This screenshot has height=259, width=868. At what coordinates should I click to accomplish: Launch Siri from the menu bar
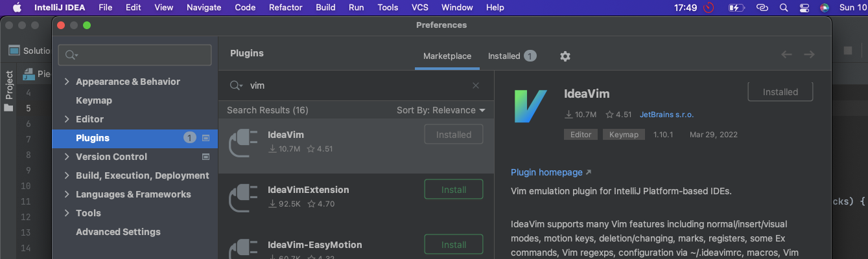point(825,8)
